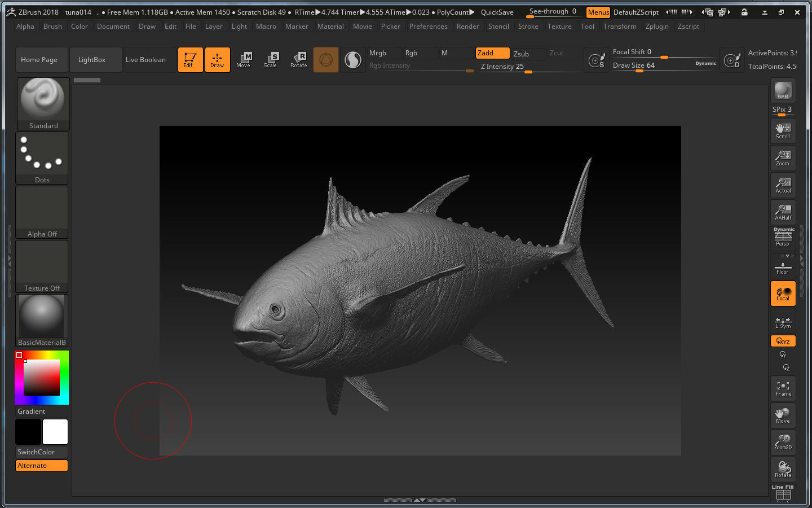Enable Mrgb paint mode
Image resolution: width=812 pixels, height=508 pixels.
pyautogui.click(x=384, y=53)
